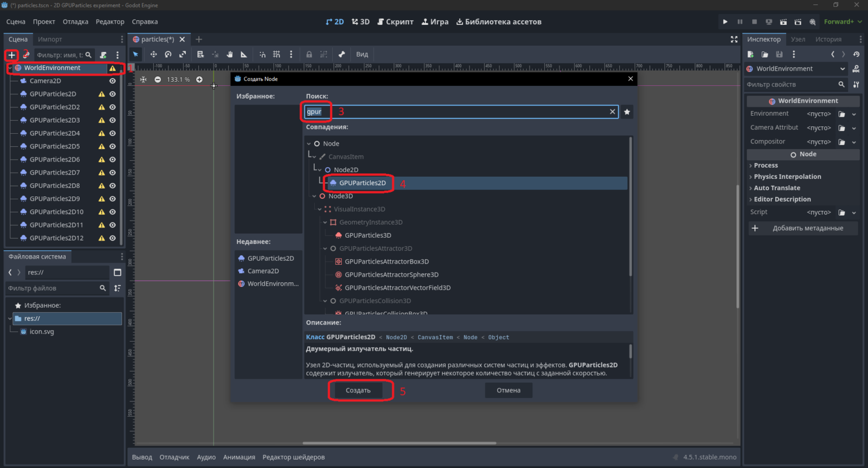Toggle visibility of GPUParticles2D11 node

pos(112,225)
